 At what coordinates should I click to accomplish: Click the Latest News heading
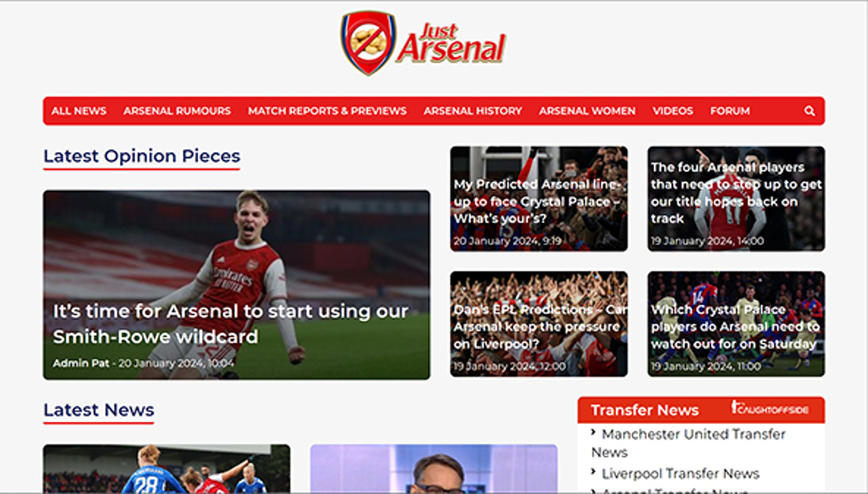(99, 410)
